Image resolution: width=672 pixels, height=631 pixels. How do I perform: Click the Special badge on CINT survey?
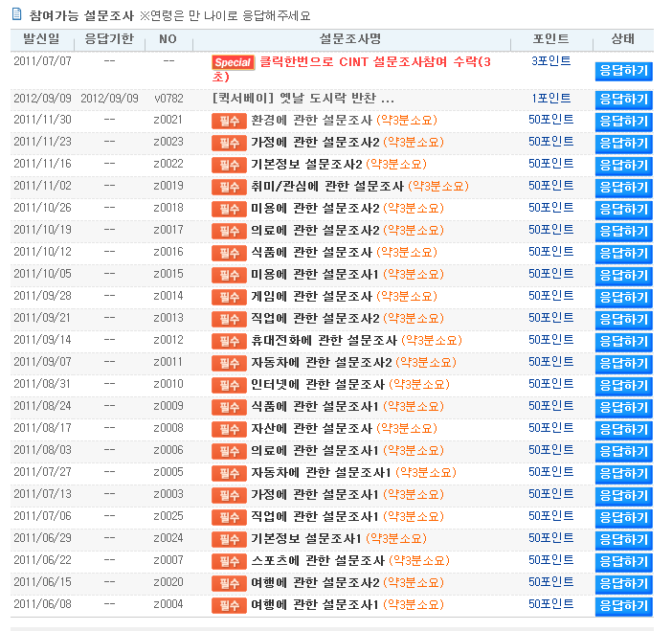point(234,62)
